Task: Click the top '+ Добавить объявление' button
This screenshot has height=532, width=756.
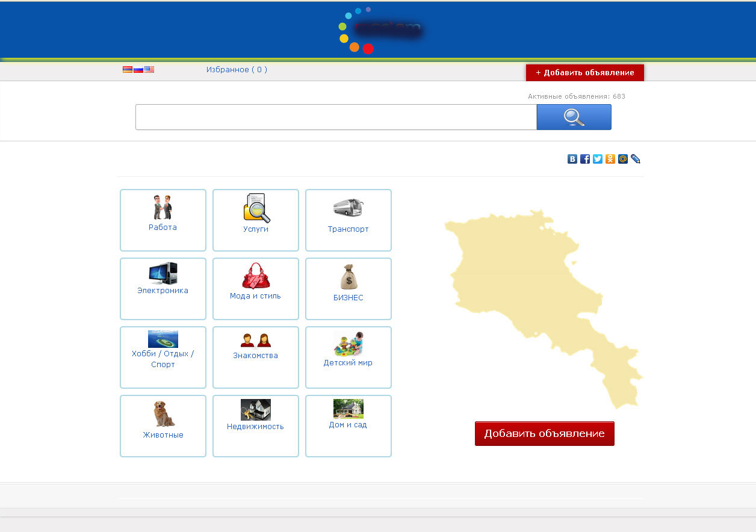Action: pyautogui.click(x=585, y=72)
